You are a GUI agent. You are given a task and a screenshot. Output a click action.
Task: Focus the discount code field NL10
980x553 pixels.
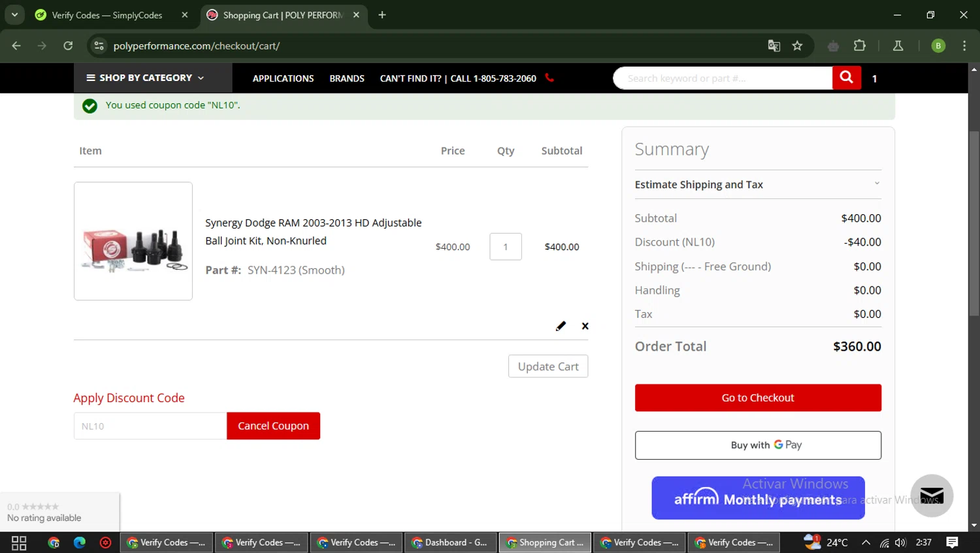click(x=150, y=426)
